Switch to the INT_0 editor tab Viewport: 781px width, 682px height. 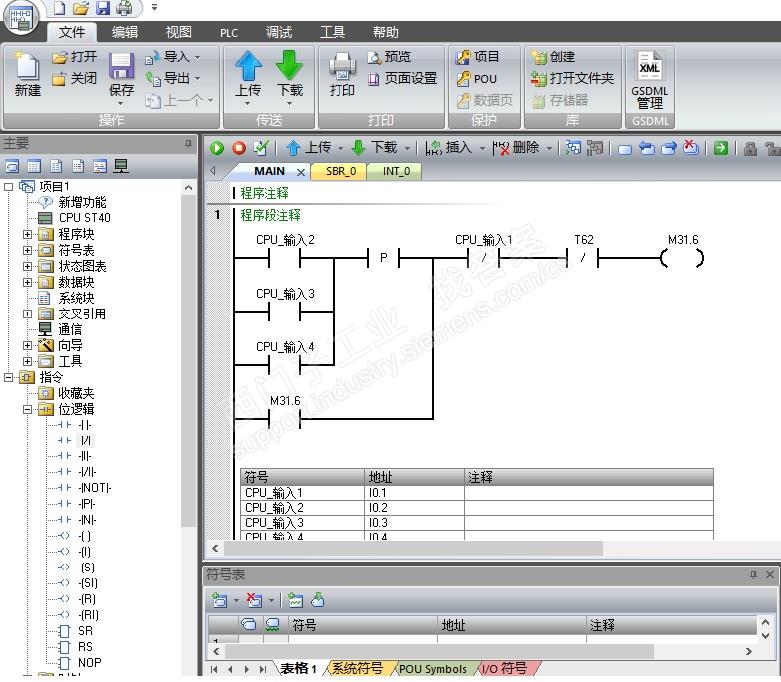396,171
